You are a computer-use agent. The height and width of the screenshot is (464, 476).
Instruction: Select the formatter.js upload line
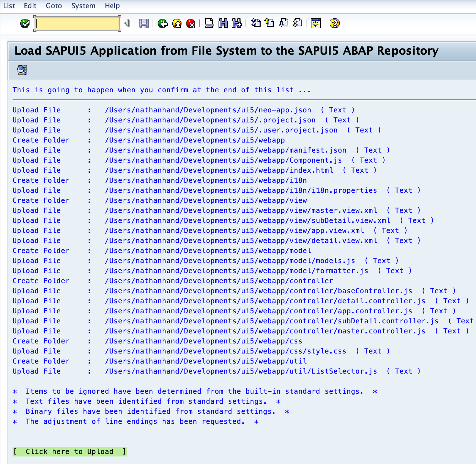pyautogui.click(x=212, y=271)
